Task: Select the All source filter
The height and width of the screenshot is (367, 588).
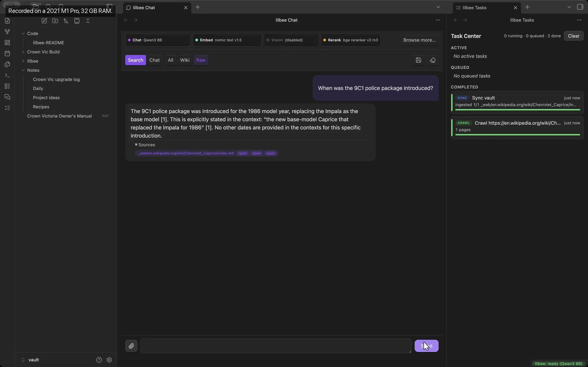Action: (171, 60)
